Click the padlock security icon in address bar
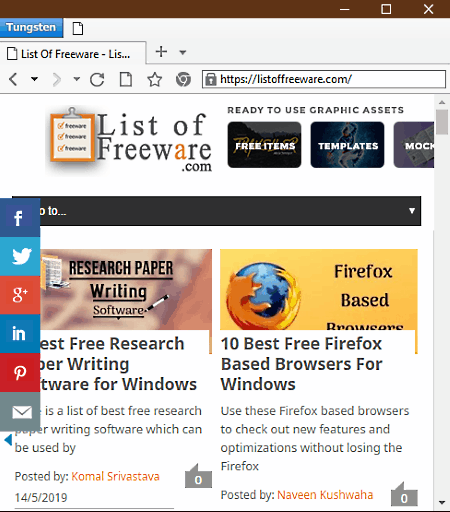The width and height of the screenshot is (450, 512). pos(210,79)
